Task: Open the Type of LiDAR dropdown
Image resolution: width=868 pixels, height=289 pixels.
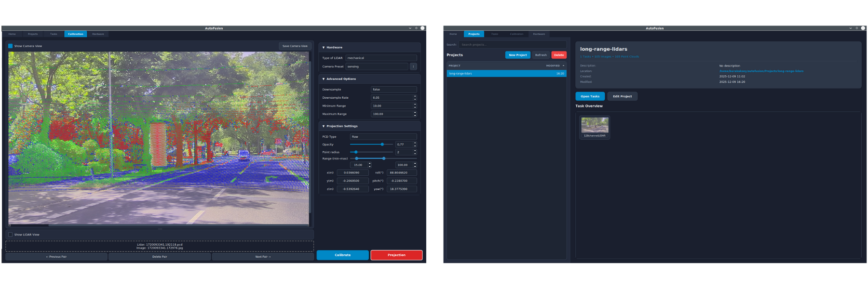Action: click(381, 58)
